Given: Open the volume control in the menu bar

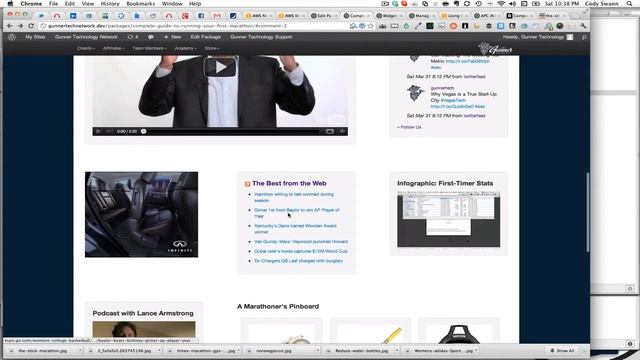Looking at the screenshot, I should coord(512,4).
